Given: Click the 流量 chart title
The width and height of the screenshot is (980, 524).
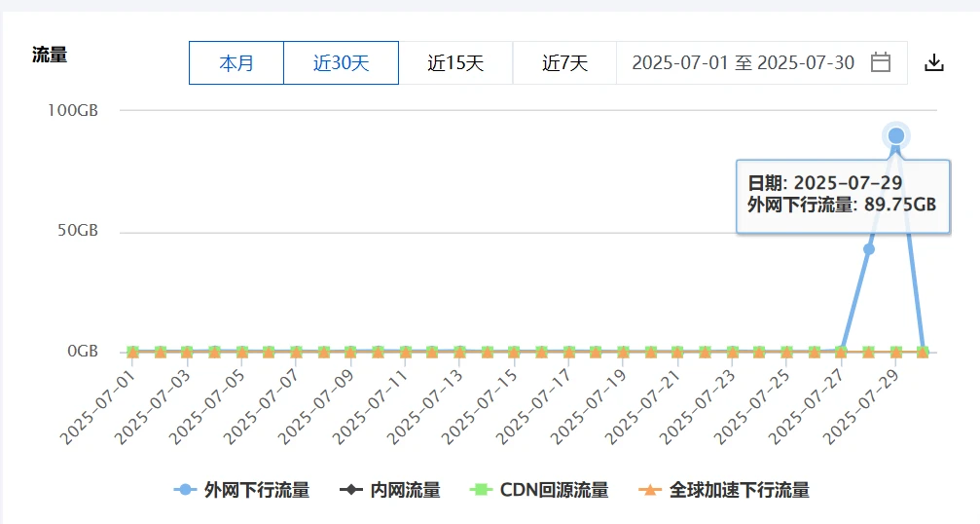Looking at the screenshot, I should click(50, 56).
